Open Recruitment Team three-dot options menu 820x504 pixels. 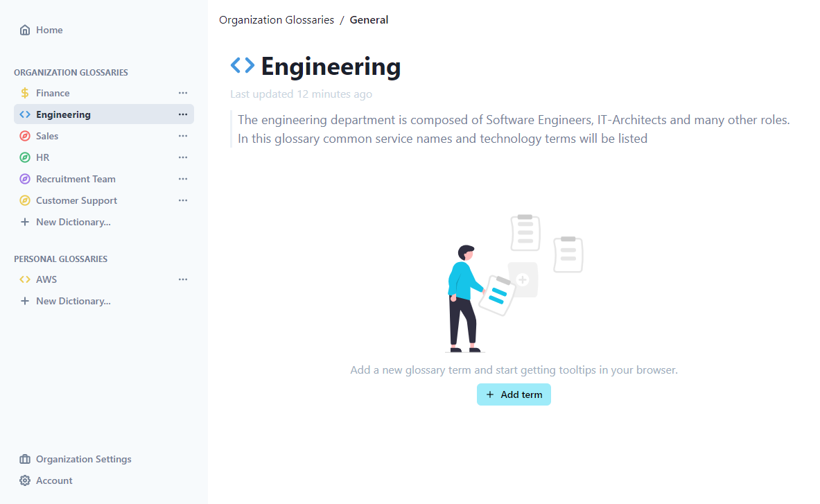[x=182, y=179]
